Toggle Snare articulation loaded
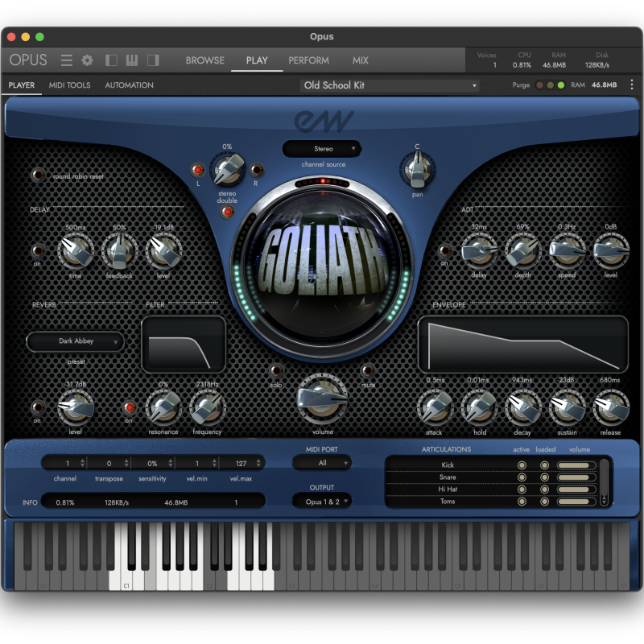The width and height of the screenshot is (644, 644). point(545,477)
